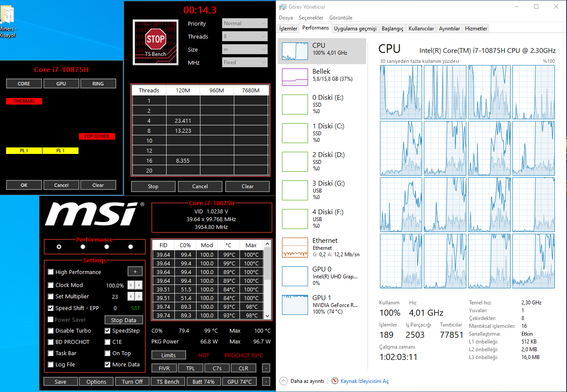Click the Set Multiplier increase arrow
The image size is (567, 392).
pyautogui.click(x=139, y=296)
